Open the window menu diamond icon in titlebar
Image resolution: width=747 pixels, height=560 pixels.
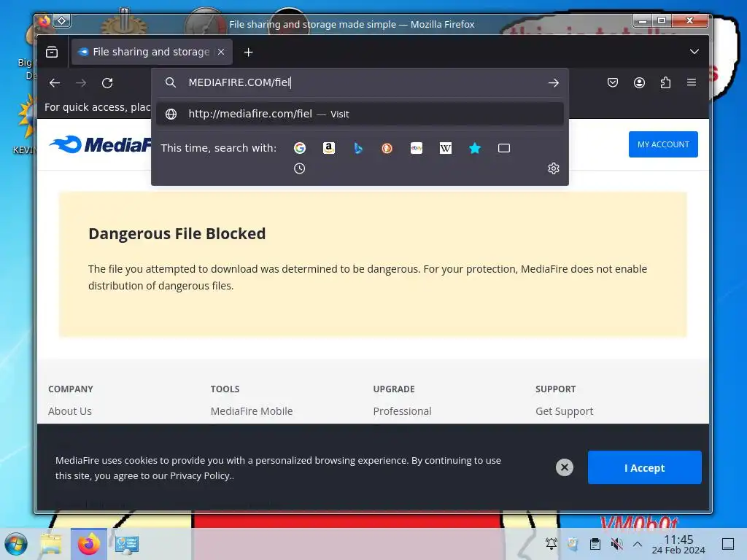(62, 20)
